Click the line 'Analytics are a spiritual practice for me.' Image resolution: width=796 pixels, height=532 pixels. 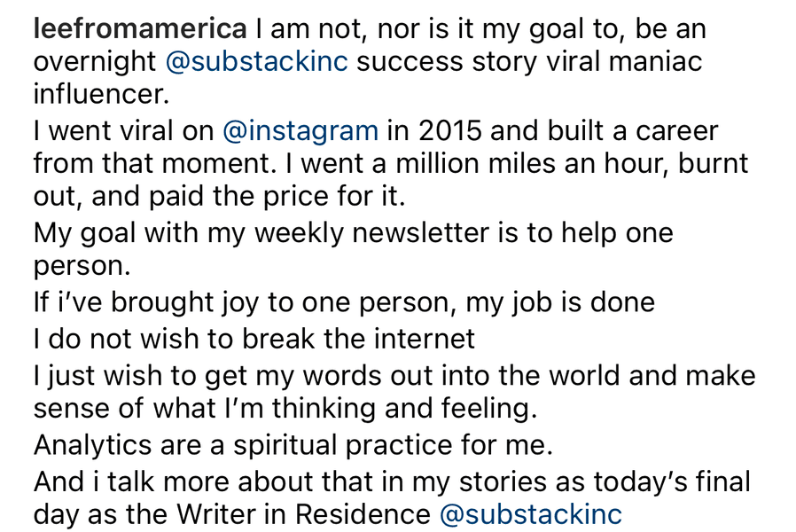click(293, 445)
